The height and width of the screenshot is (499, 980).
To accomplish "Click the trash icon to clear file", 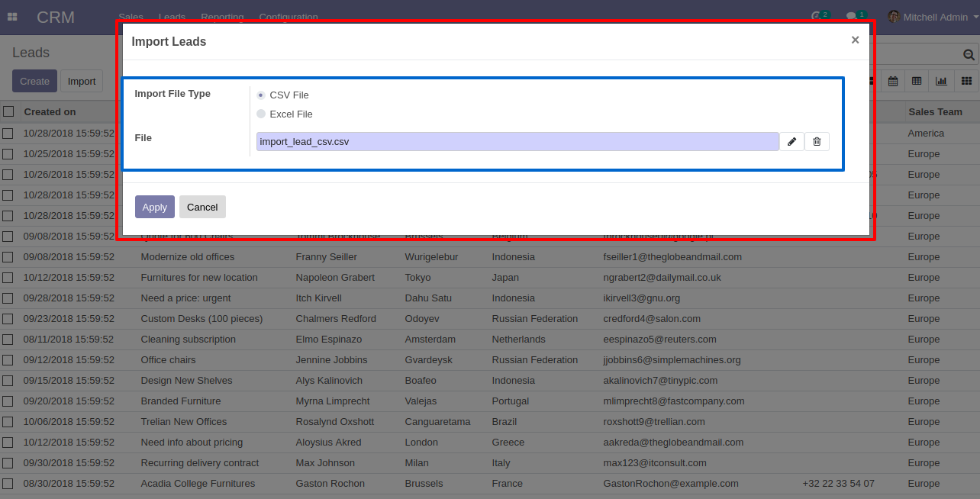I will (x=817, y=141).
